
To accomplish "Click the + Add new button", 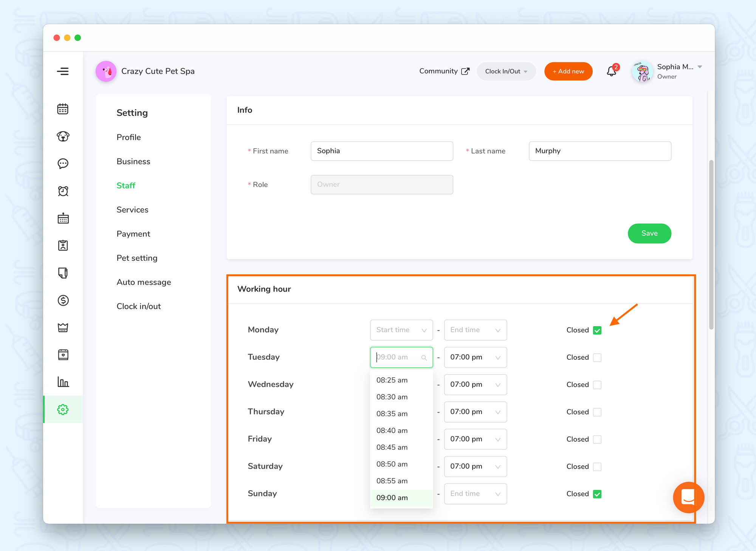I will click(x=568, y=71).
